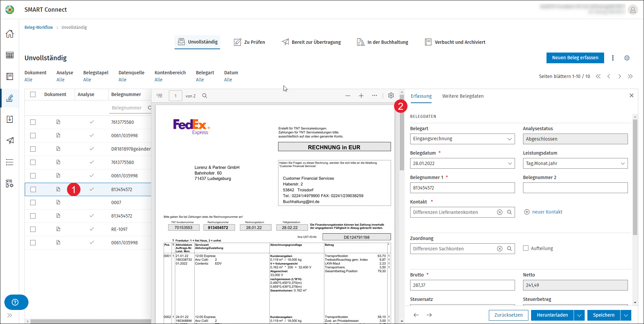This screenshot has height=324, width=644.
Task: Search Zuordnung with magnifier icon
Action: [x=509, y=249]
